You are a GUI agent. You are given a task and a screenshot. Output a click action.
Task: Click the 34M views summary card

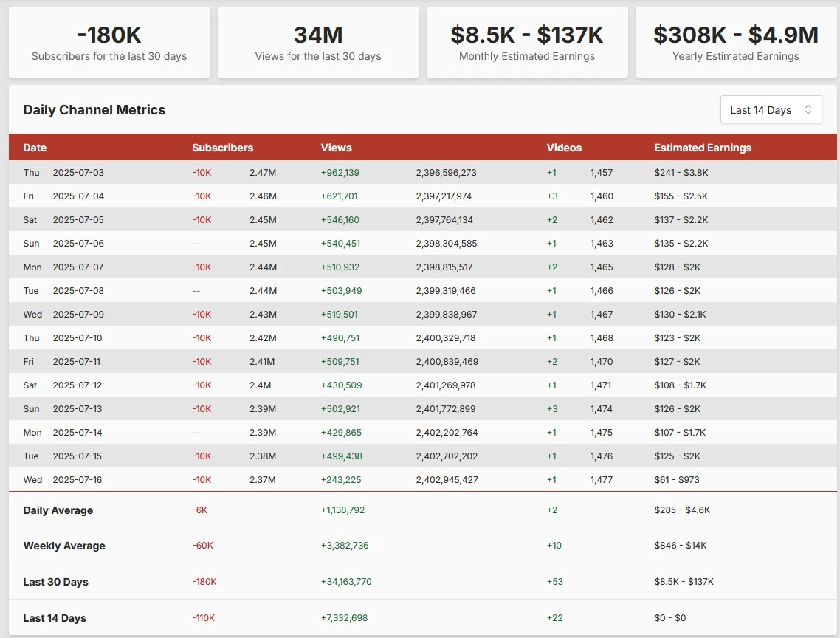(x=318, y=42)
